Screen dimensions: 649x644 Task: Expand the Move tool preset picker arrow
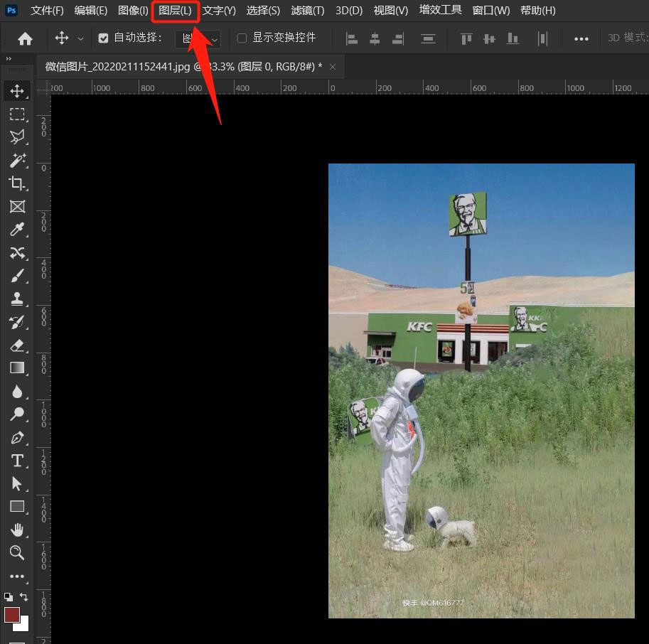click(81, 39)
